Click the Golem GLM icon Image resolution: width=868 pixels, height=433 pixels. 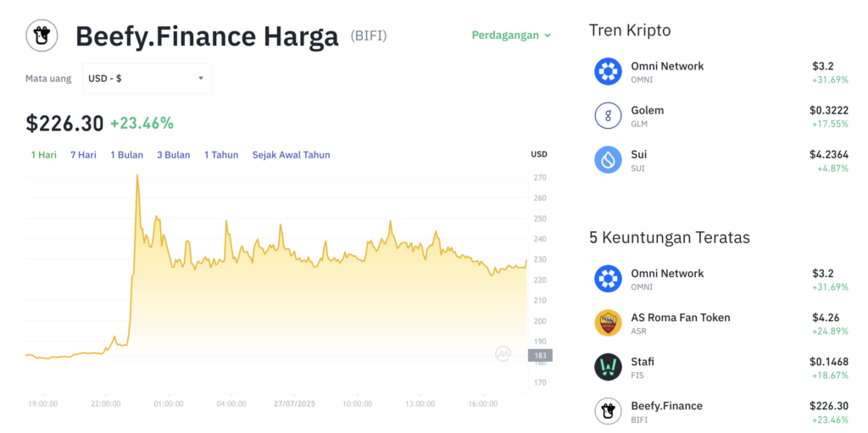pyautogui.click(x=609, y=116)
